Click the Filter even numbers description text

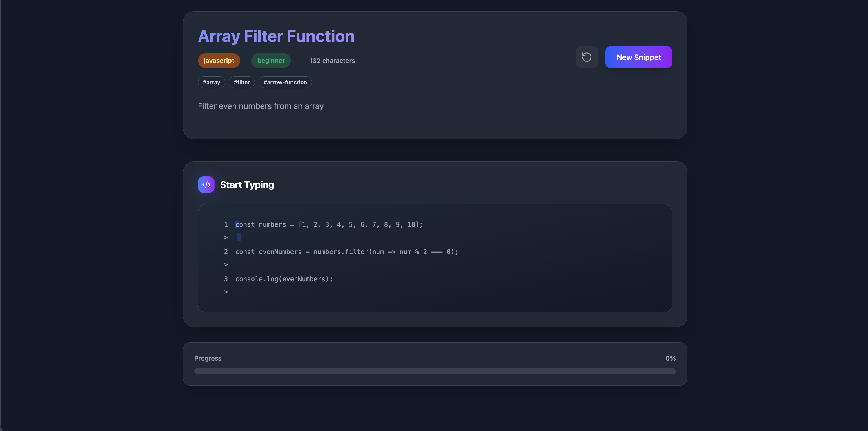pyautogui.click(x=260, y=106)
